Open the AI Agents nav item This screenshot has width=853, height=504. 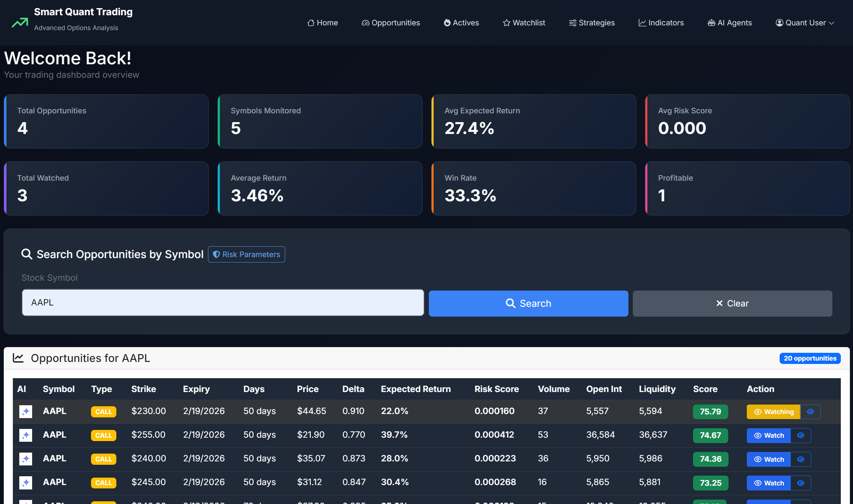tap(730, 23)
